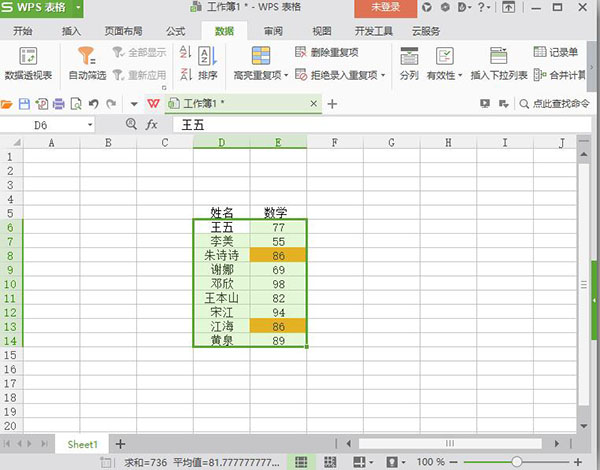
Task: Open a new document tab with plus
Action: (332, 104)
